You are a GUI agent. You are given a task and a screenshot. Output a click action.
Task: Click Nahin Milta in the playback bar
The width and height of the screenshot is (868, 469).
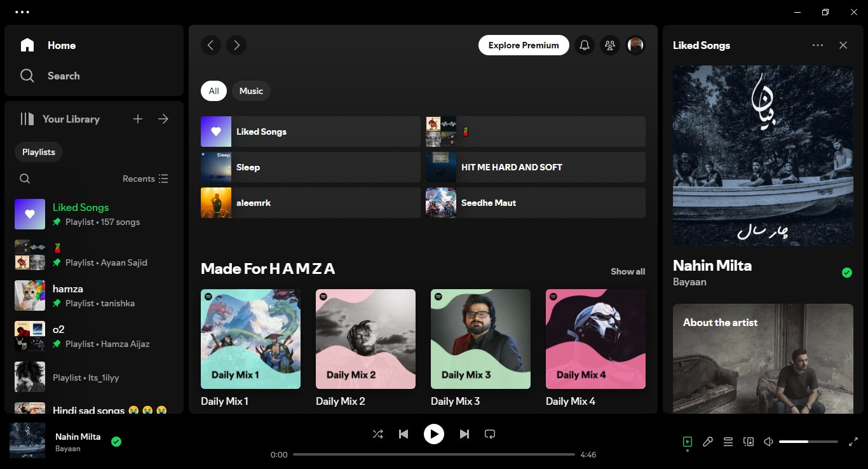coord(78,437)
